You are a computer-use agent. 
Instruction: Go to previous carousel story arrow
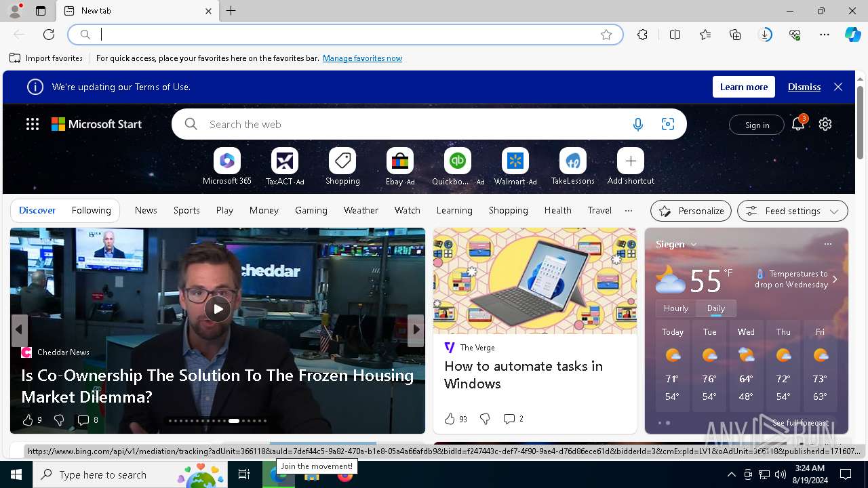[x=19, y=330]
